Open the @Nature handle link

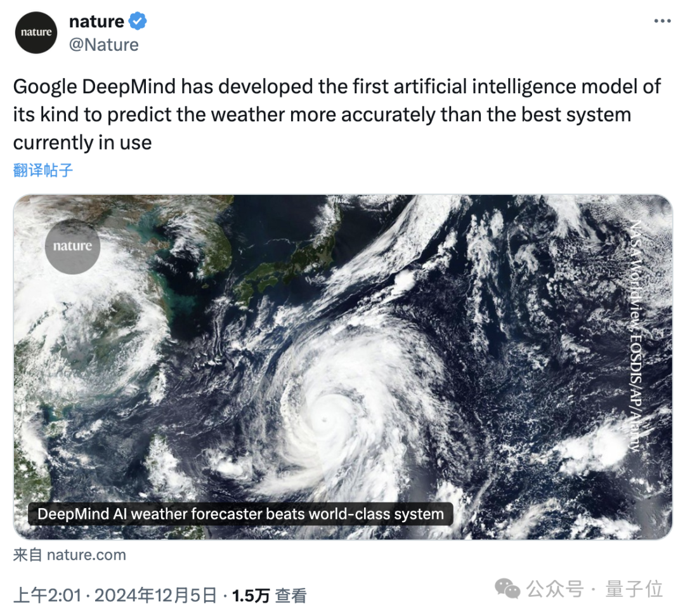click(103, 45)
